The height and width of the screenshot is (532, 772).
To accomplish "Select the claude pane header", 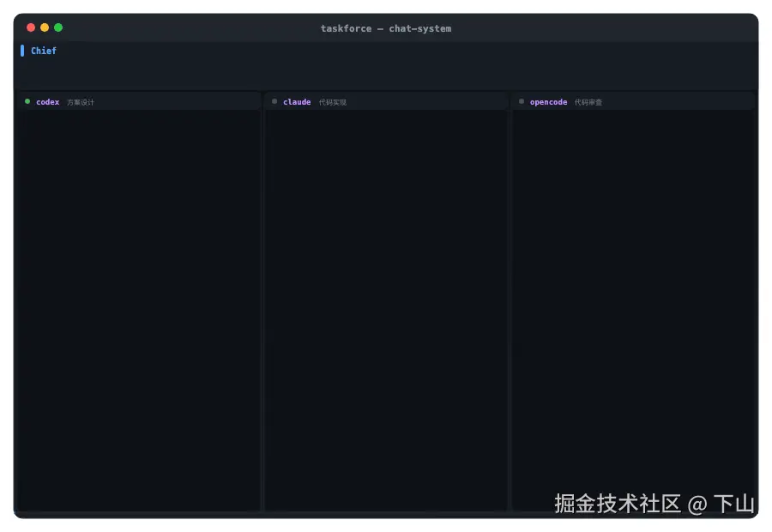I will click(x=386, y=101).
